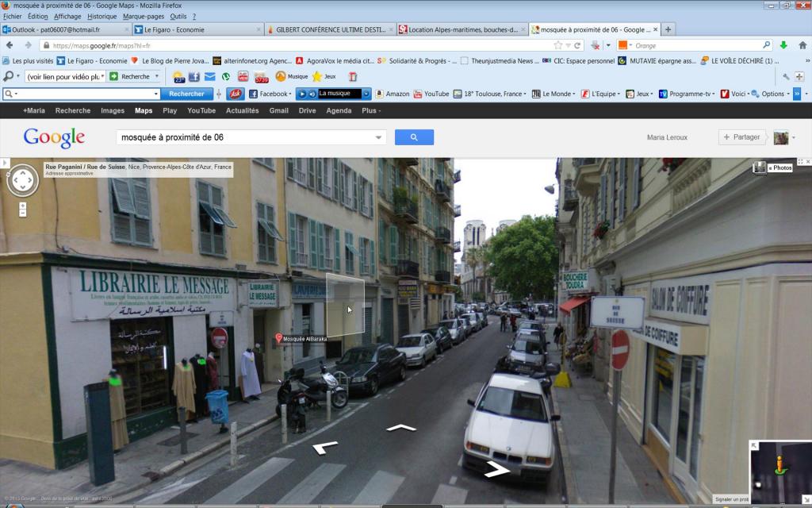Open Gmail from the Google bar
The width and height of the screenshot is (812, 508).
click(278, 110)
